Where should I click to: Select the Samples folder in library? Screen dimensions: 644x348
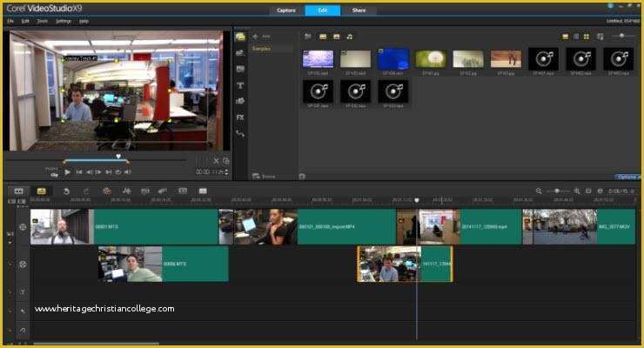[x=261, y=49]
